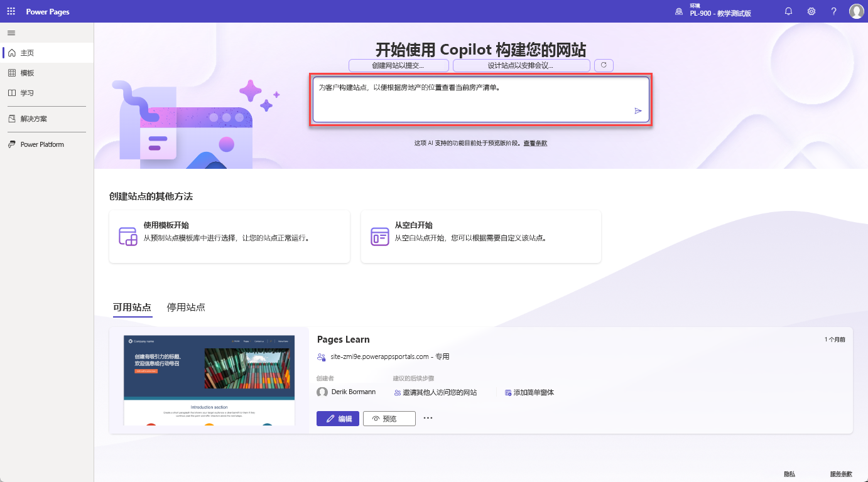Click the Pages Learn site name
The width and height of the screenshot is (868, 482).
pos(344,340)
